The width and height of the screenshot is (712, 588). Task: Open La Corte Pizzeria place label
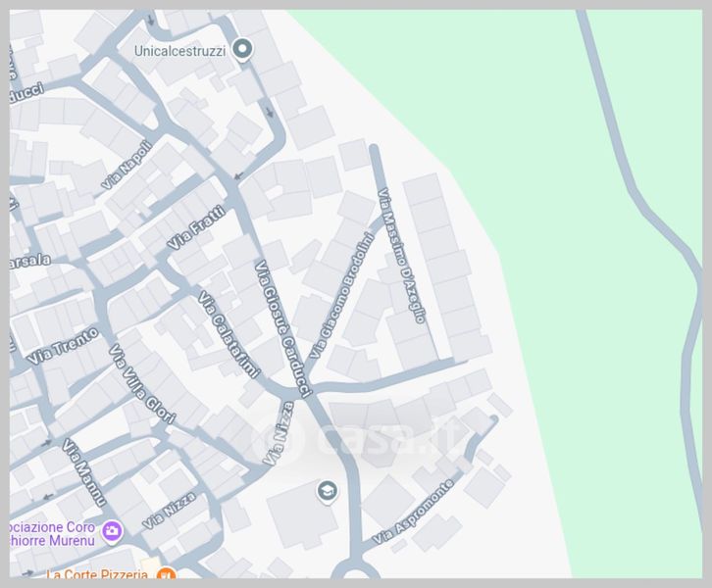tap(97, 574)
